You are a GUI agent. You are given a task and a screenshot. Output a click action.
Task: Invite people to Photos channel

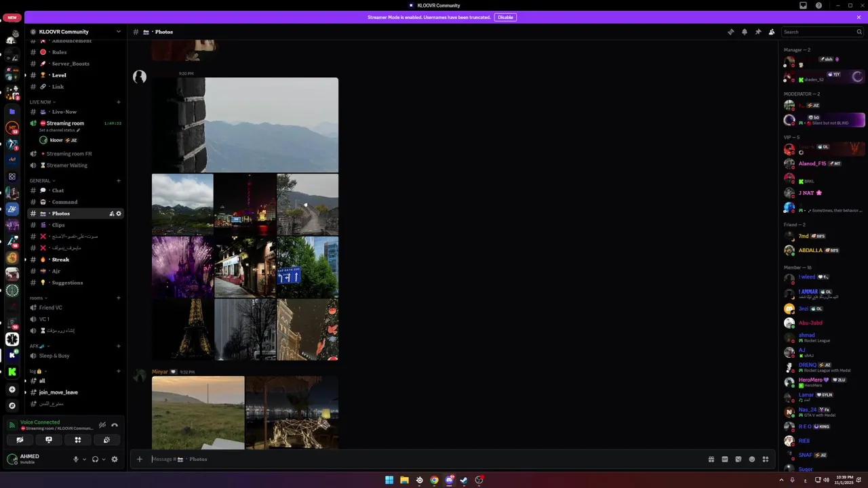click(112, 213)
